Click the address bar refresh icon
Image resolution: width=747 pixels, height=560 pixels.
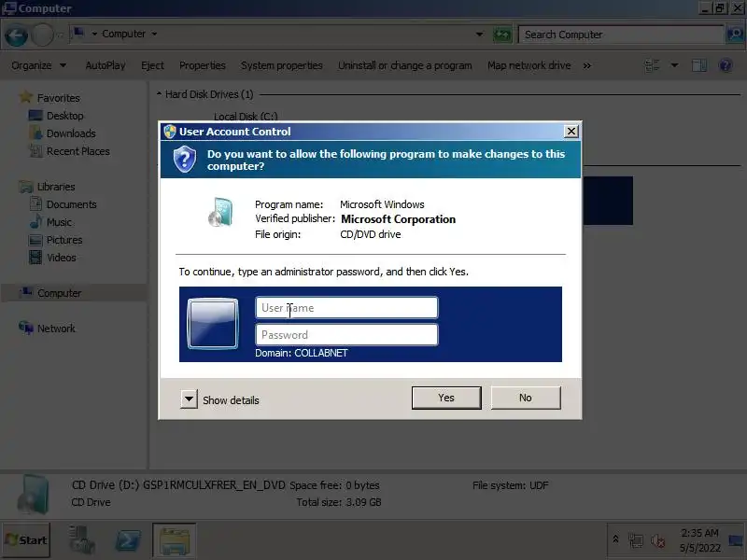[x=502, y=35]
